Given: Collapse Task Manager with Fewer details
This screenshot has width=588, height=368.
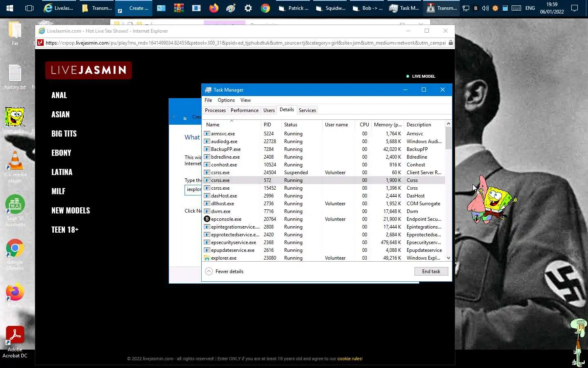Looking at the screenshot, I should [224, 272].
